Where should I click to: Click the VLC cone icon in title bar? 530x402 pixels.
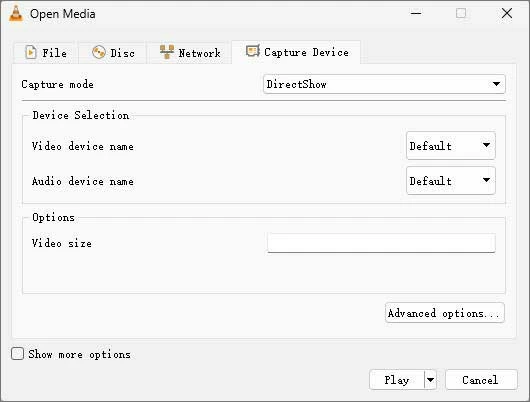click(x=16, y=14)
